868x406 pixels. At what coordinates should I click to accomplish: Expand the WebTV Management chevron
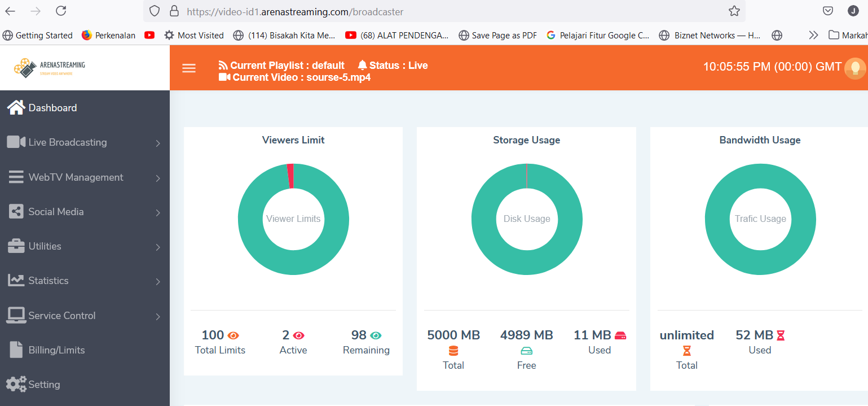(x=158, y=178)
